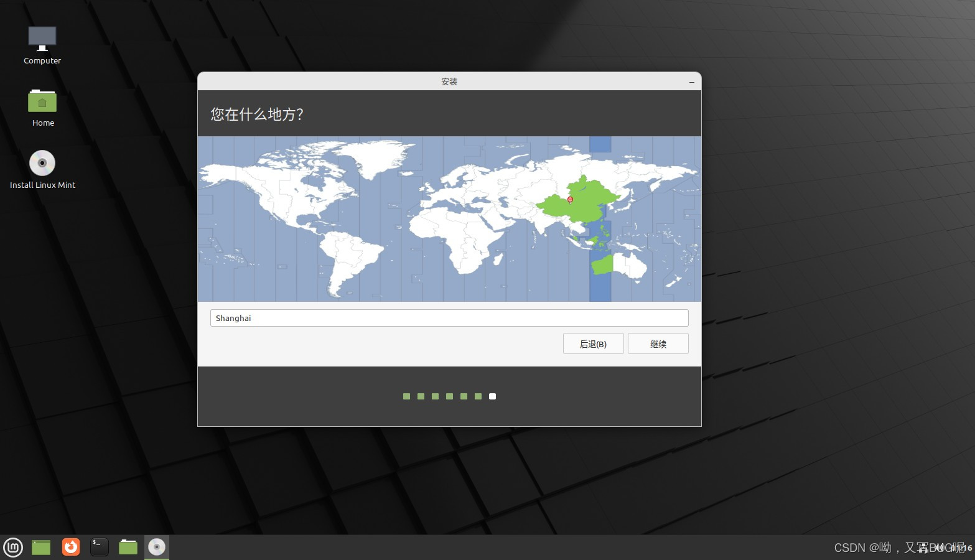
Task: Select the installer disc taskbar item
Action: click(157, 547)
